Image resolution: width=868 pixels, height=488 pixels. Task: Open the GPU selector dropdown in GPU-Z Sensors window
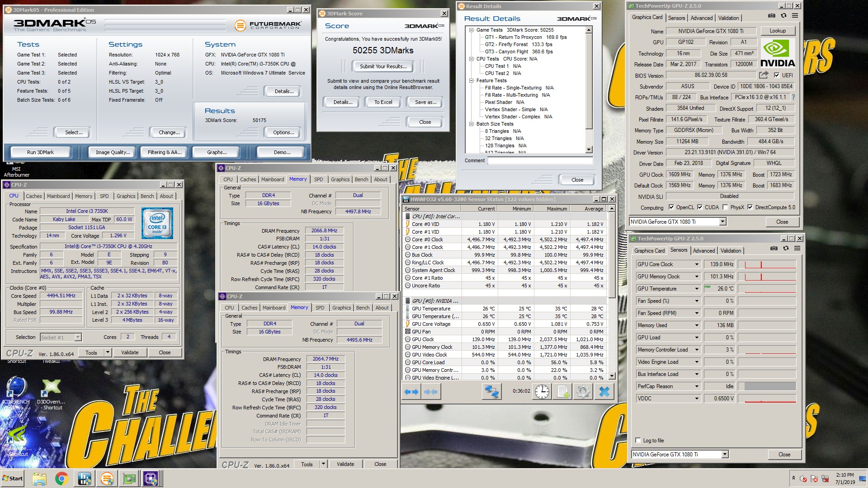(x=725, y=455)
